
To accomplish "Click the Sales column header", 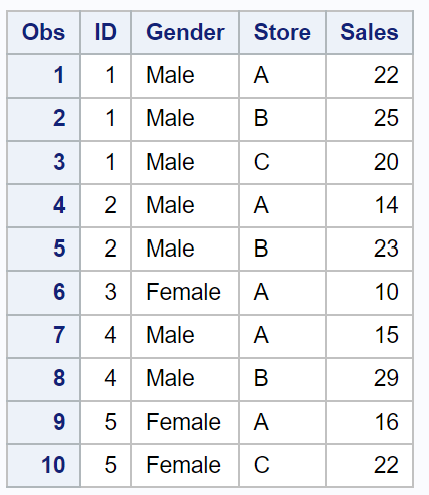I will pyautogui.click(x=369, y=32).
